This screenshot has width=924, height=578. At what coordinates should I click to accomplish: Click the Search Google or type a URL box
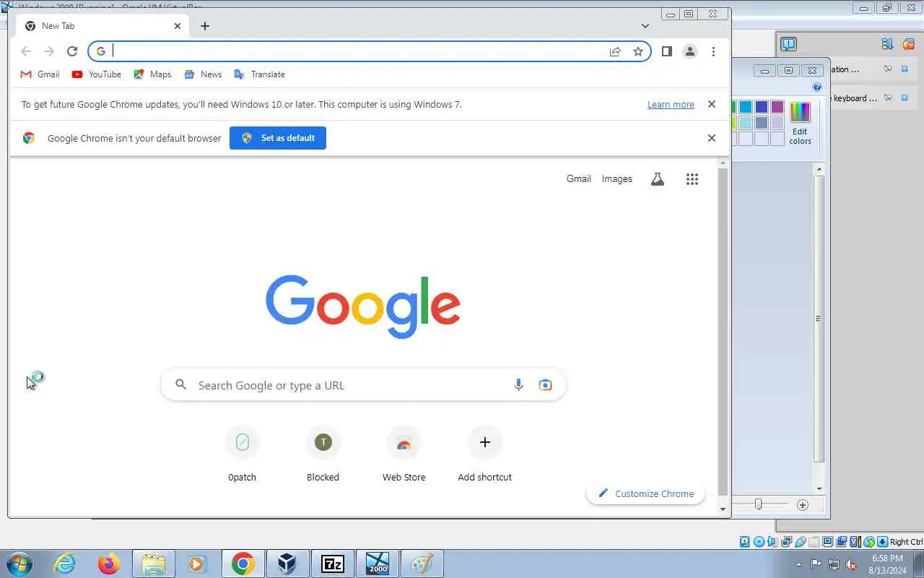(363, 385)
